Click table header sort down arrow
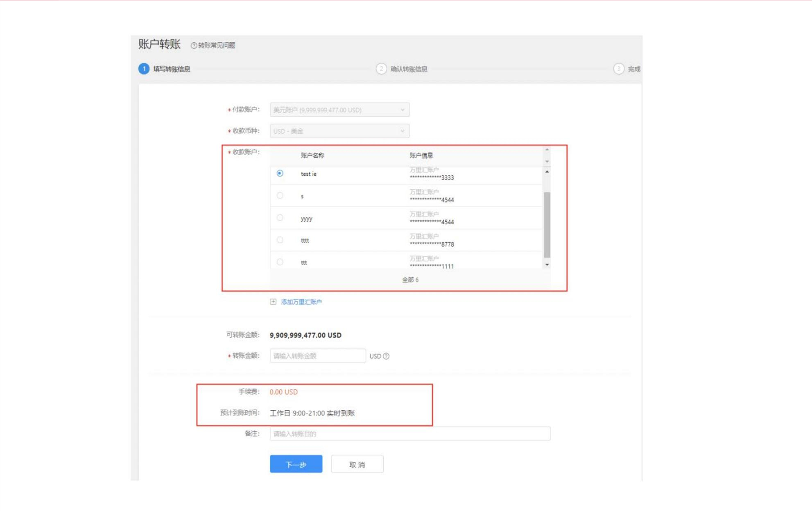Viewport: 812px width, 511px height. pyautogui.click(x=547, y=162)
